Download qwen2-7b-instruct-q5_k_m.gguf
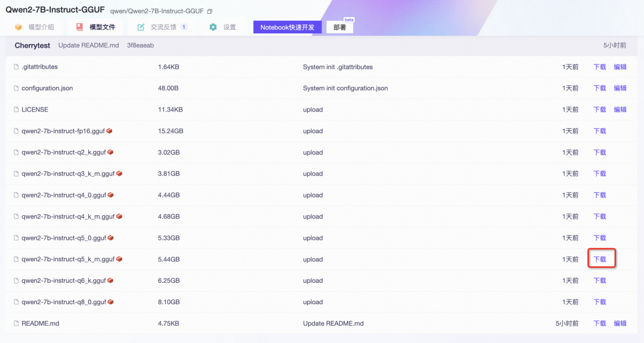The width and height of the screenshot is (644, 343). click(600, 259)
